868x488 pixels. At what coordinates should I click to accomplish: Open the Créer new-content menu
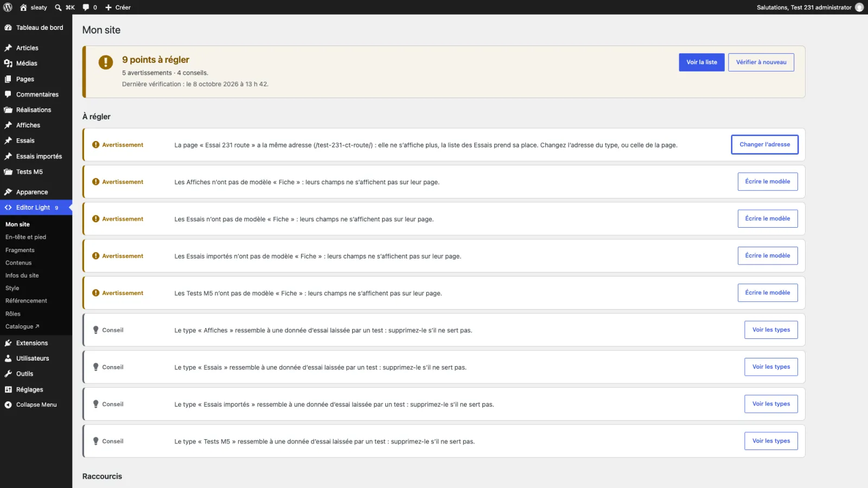tap(118, 8)
